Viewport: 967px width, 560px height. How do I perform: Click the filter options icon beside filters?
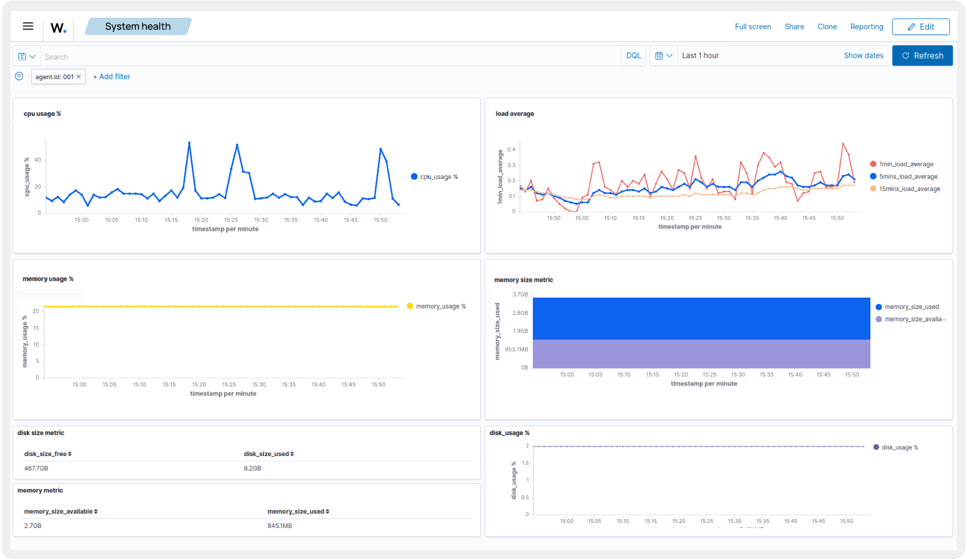point(19,76)
